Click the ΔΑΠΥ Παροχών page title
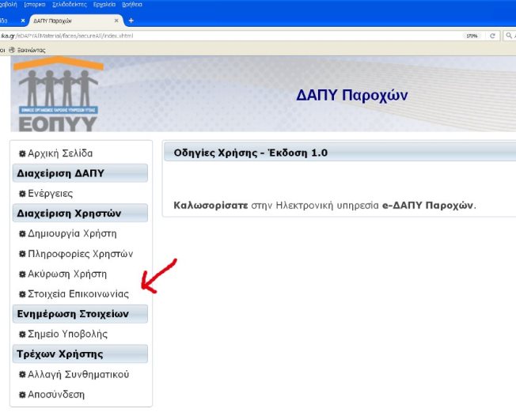Viewport: 516px width, 420px height. 352,96
